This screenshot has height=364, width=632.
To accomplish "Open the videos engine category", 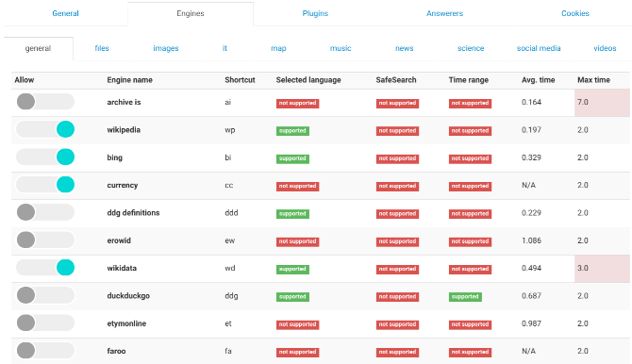I will 605,48.
